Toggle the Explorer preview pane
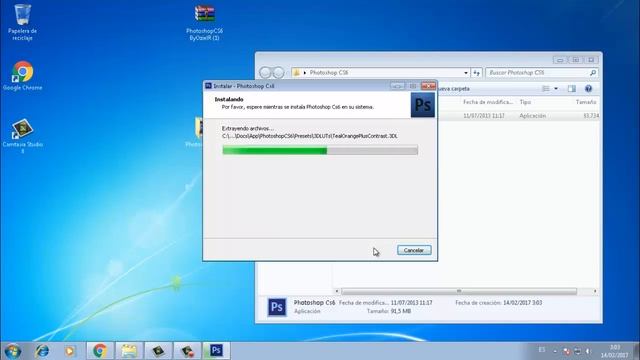This screenshot has width=640, height=360. tap(571, 89)
